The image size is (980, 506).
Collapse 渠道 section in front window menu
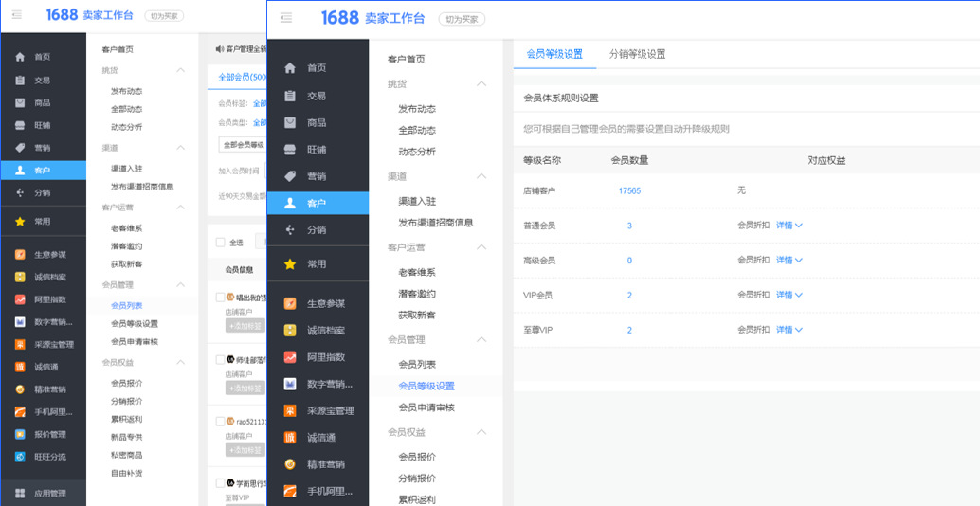click(x=481, y=176)
